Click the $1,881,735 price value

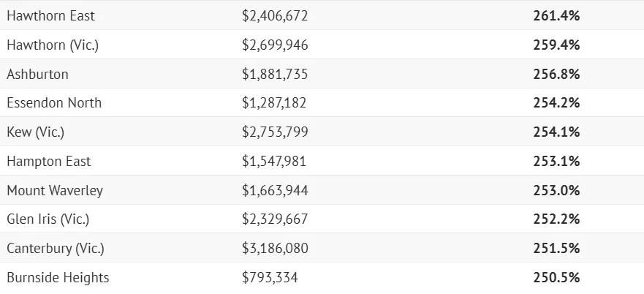tap(275, 74)
